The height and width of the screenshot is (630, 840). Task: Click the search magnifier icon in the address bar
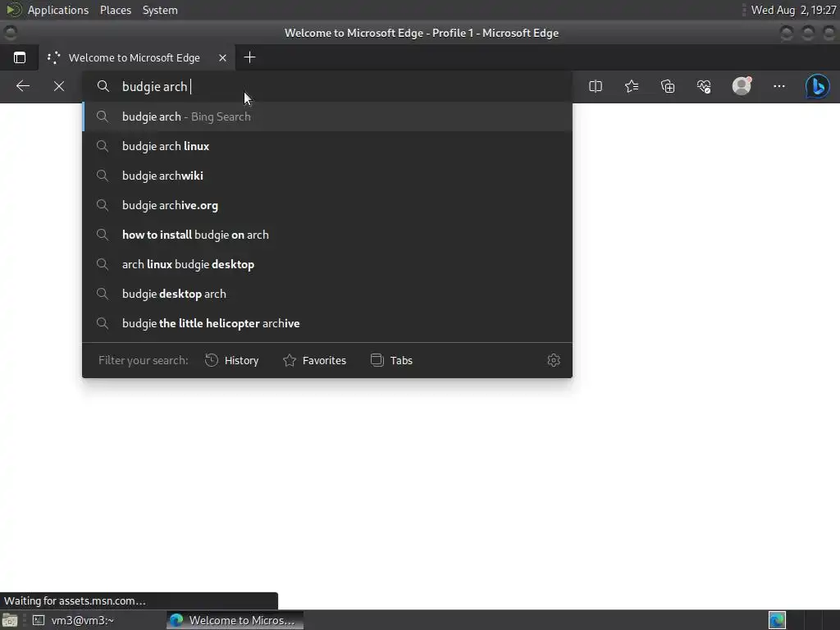coord(103,86)
